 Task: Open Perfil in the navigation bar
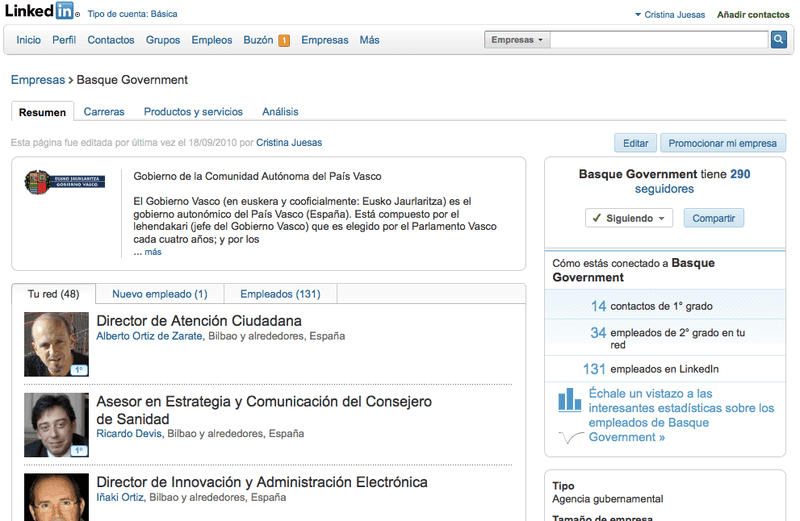64,40
